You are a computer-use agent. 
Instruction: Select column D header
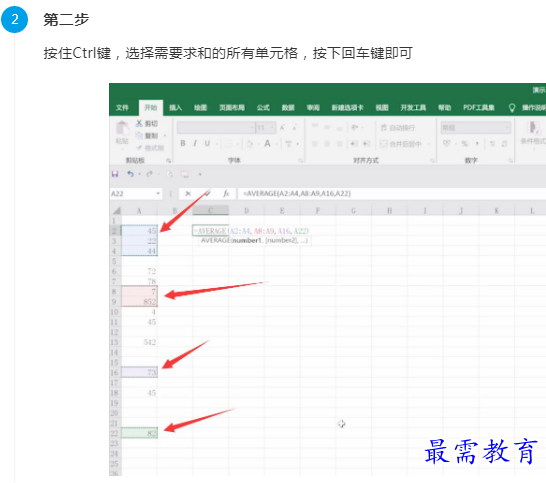pyautogui.click(x=247, y=211)
